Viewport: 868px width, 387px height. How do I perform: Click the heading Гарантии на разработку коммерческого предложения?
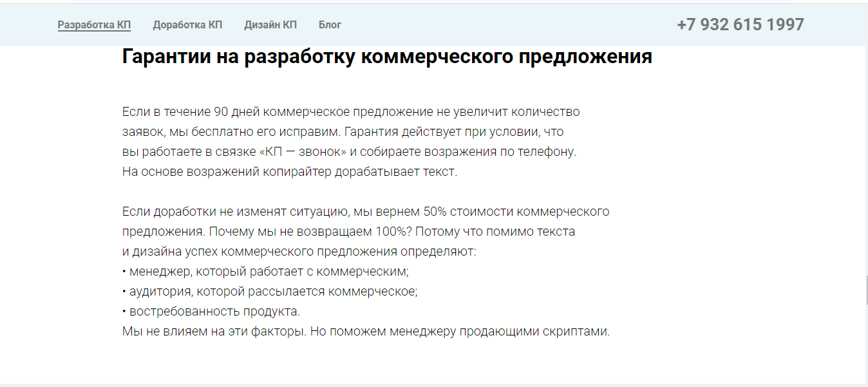tap(386, 57)
